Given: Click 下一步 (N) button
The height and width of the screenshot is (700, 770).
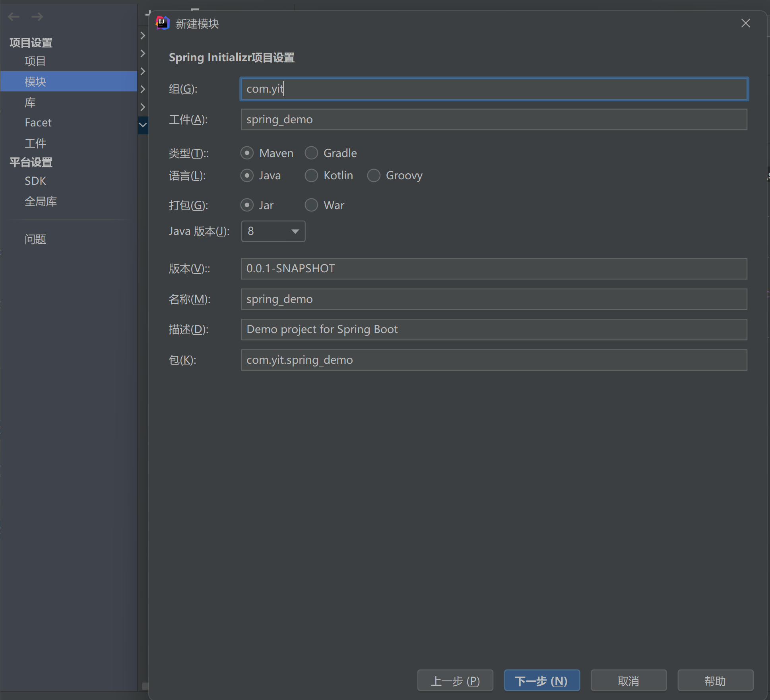Looking at the screenshot, I should [542, 681].
